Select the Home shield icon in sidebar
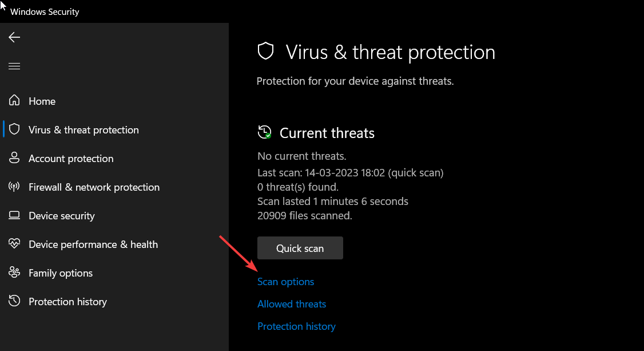Image resolution: width=644 pixels, height=351 pixels. (14, 100)
